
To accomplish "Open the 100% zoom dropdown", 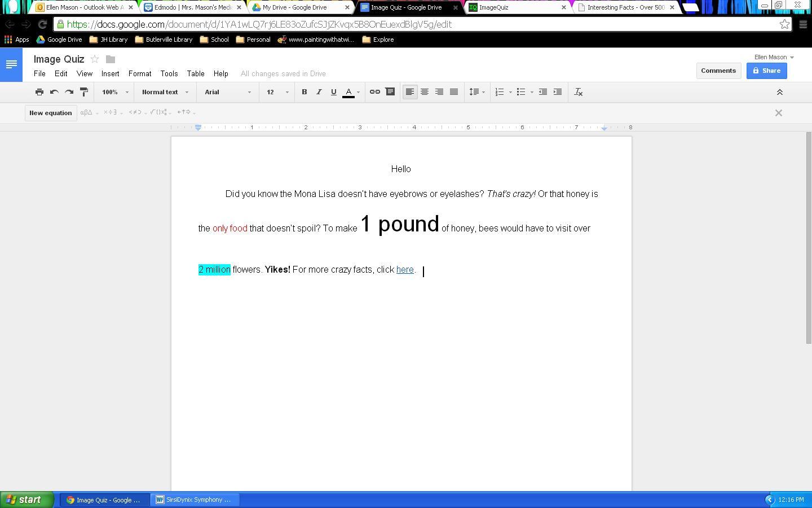I will [114, 92].
